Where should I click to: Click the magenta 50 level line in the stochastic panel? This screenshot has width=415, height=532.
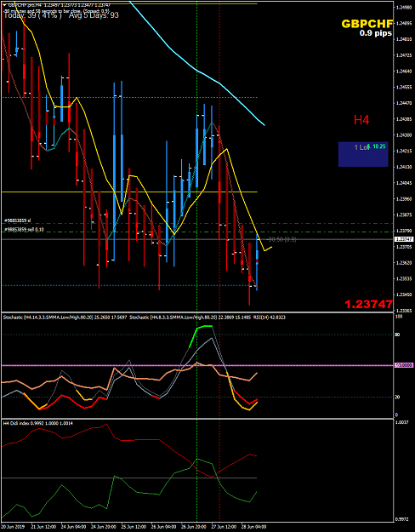[x=196, y=365]
